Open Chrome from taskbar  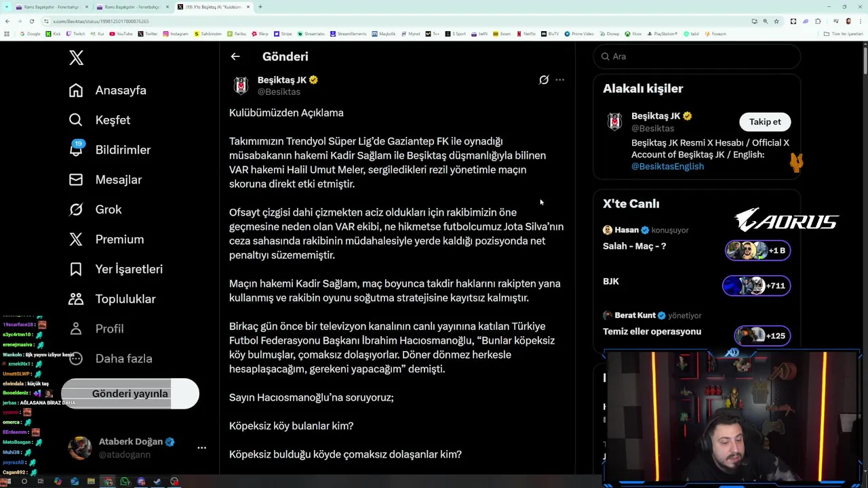pyautogui.click(x=108, y=481)
